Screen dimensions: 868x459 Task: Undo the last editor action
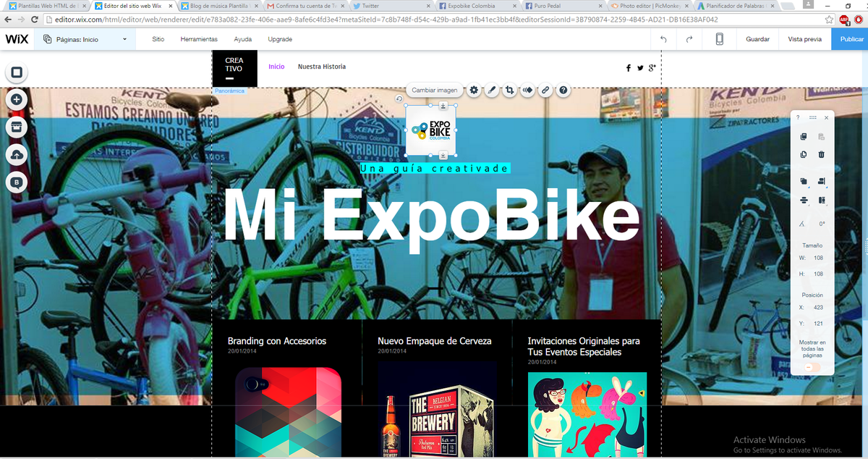[x=663, y=39]
